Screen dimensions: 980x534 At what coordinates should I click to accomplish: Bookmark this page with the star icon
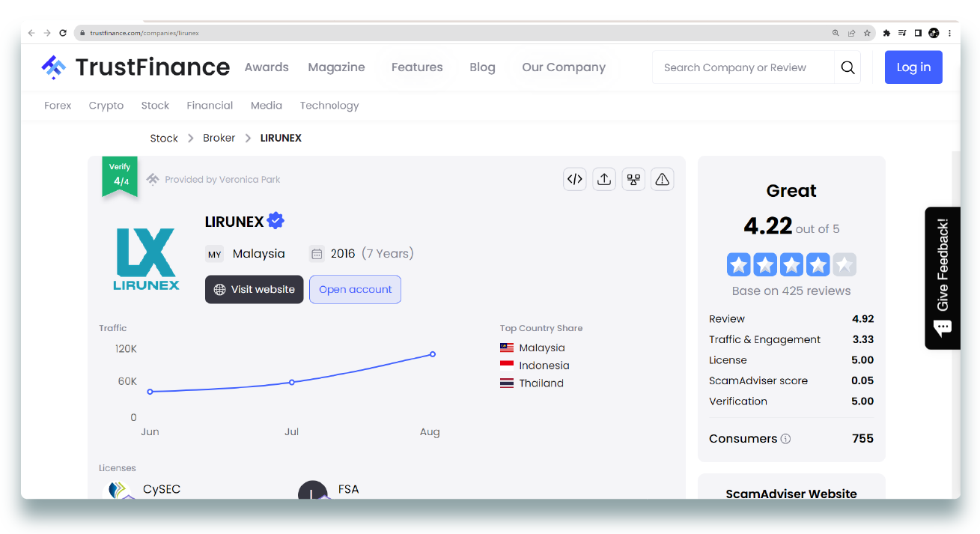coord(867,33)
